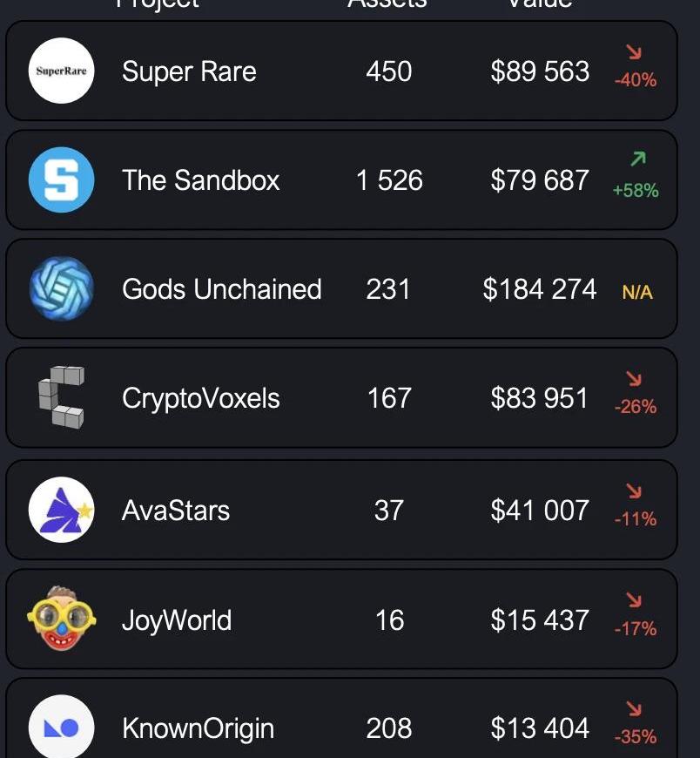Screen dimensions: 700x758
Task: Select the Gods Unchained project name
Action: pyautogui.click(x=222, y=289)
